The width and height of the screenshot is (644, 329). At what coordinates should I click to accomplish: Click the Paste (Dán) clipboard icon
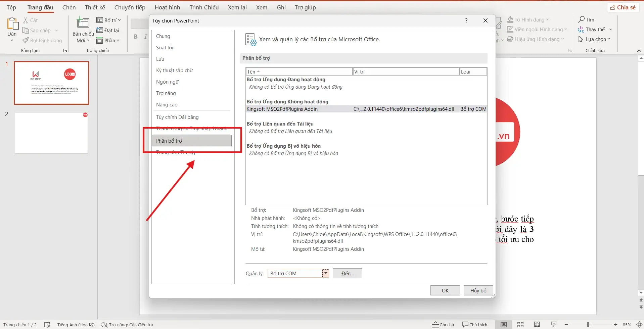click(x=12, y=24)
